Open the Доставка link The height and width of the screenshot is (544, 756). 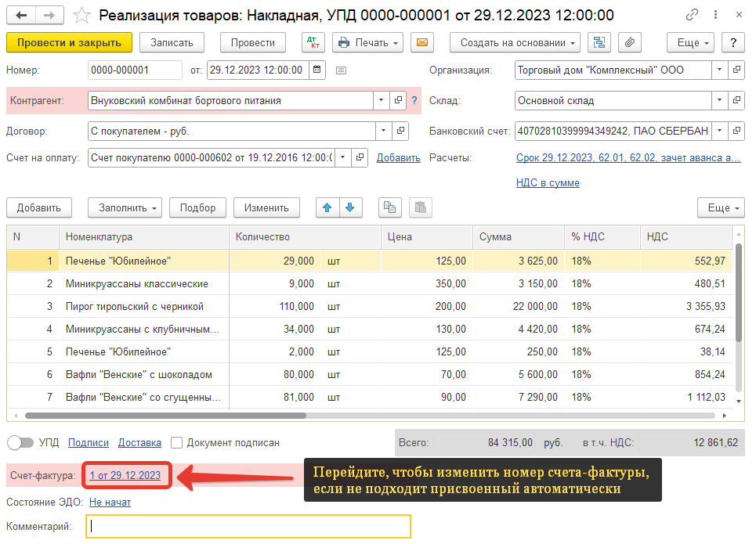[x=139, y=442]
